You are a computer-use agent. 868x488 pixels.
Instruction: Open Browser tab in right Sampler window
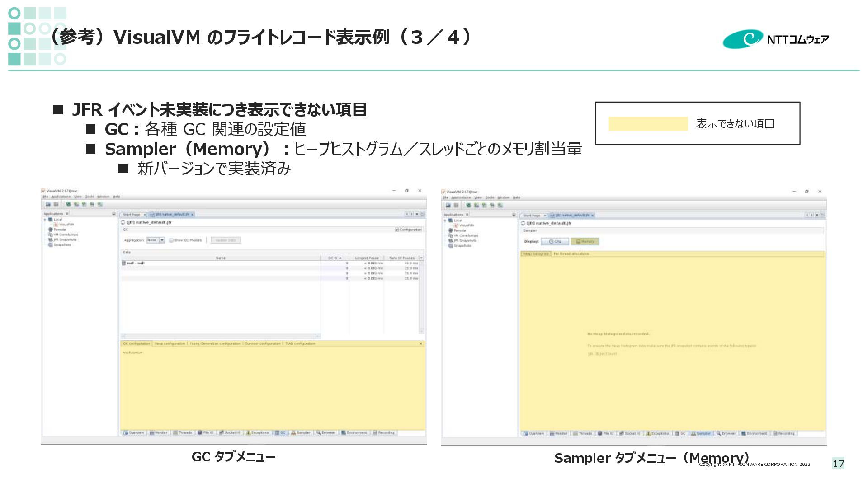click(726, 434)
